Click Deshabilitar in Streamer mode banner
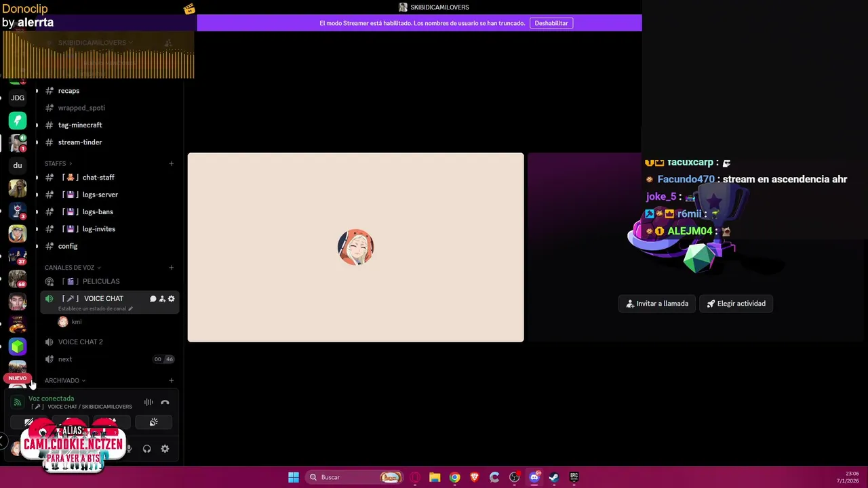 click(551, 23)
